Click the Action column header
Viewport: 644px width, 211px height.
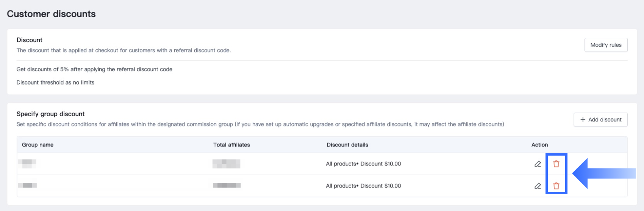click(539, 145)
